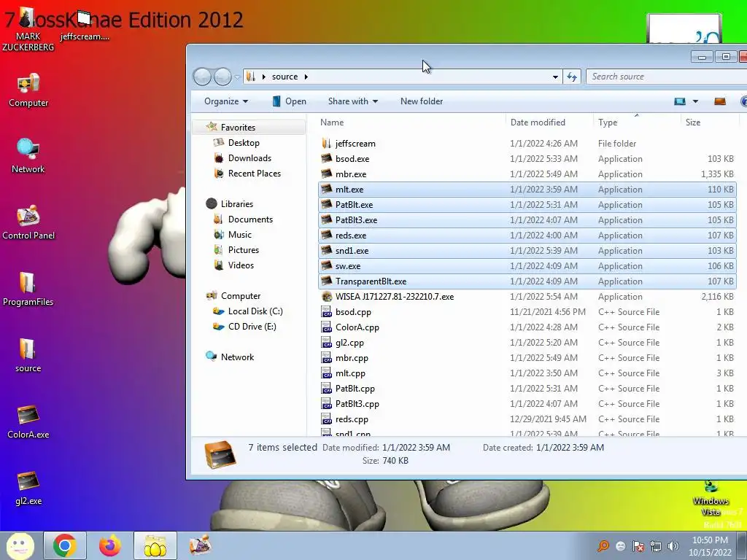Select Computer in navigation pane
Image resolution: width=747 pixels, height=560 pixels.
tap(241, 296)
